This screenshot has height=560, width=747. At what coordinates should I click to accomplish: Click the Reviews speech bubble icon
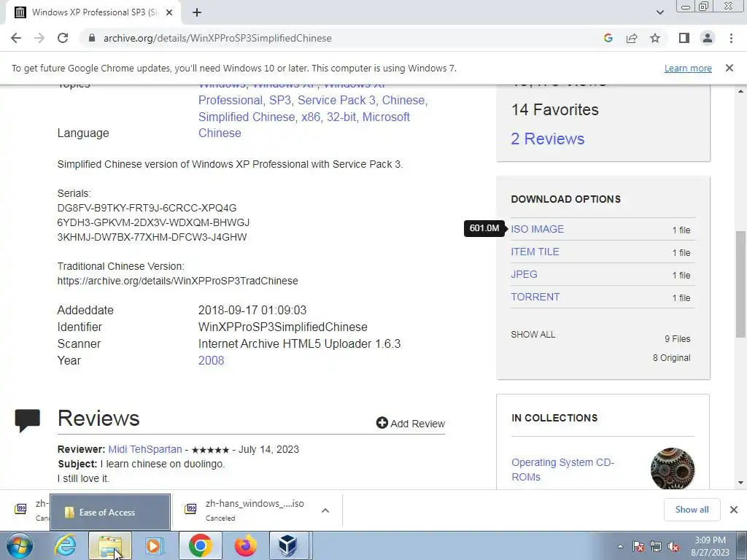27,420
